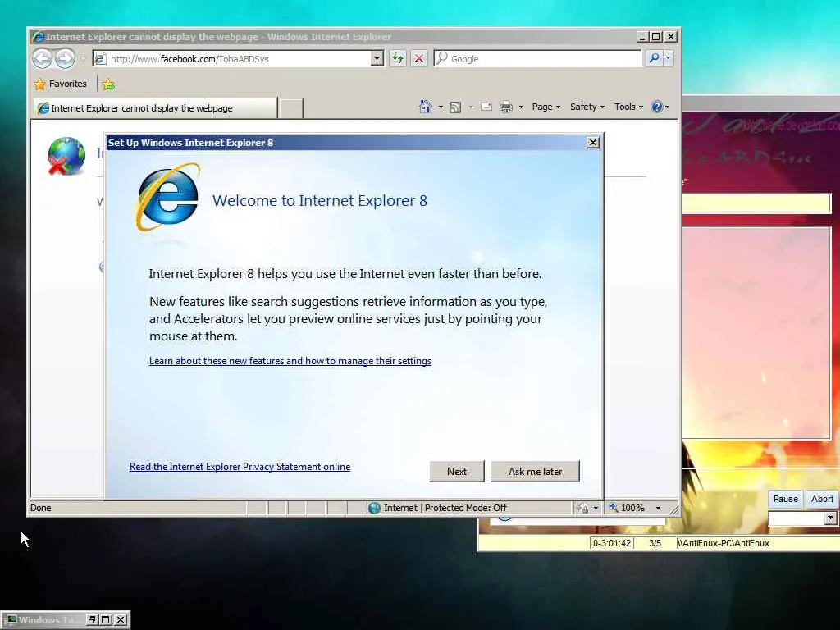Click Pause in the background window

coord(785,499)
